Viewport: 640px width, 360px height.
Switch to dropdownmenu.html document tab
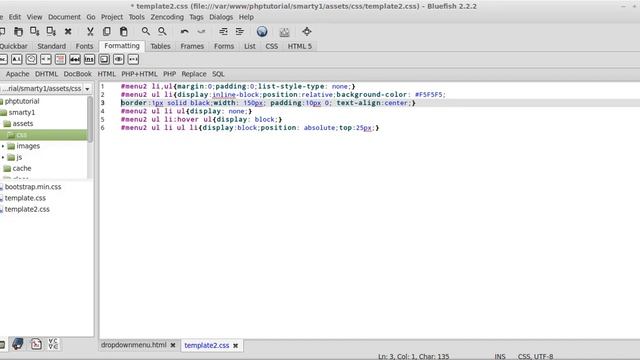coord(133,345)
